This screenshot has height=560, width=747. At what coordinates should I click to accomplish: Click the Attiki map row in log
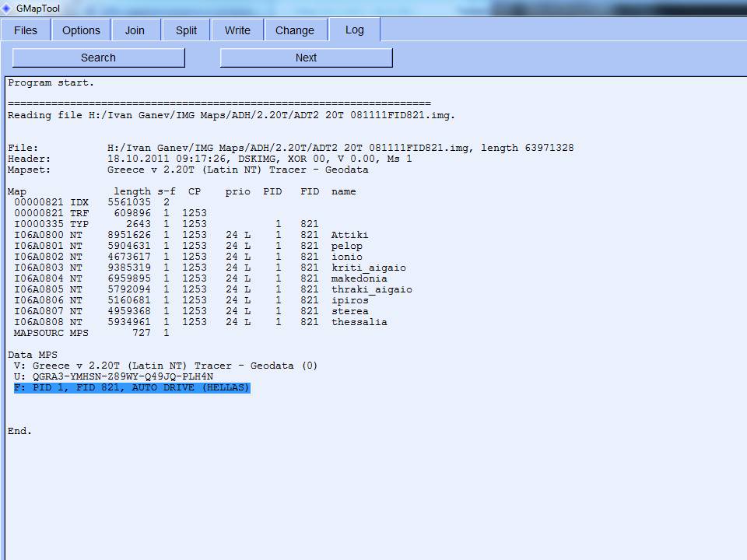coord(187,235)
